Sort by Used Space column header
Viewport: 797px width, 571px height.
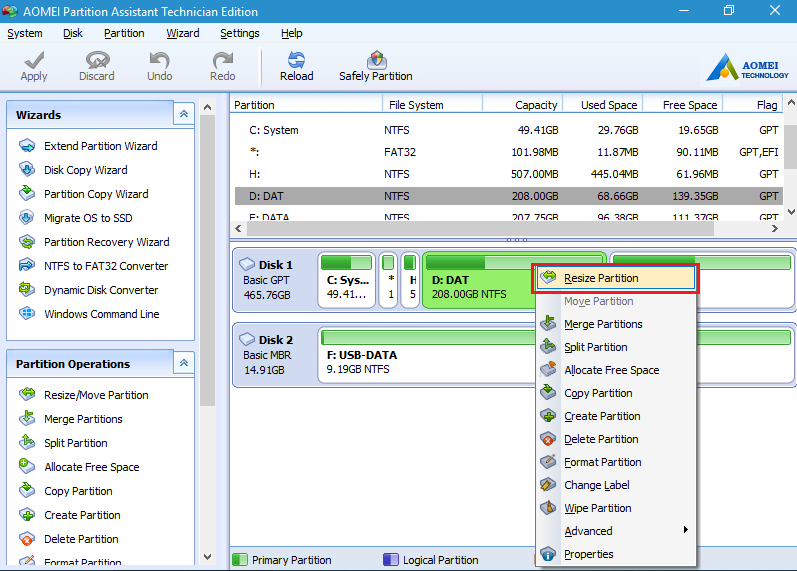coord(602,105)
